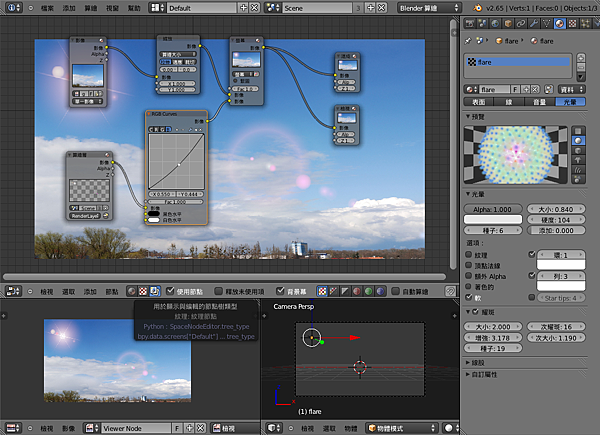The height and width of the screenshot is (435, 600).
Task: Adjust the 添加: 0.000 add slider
Action: [556, 230]
